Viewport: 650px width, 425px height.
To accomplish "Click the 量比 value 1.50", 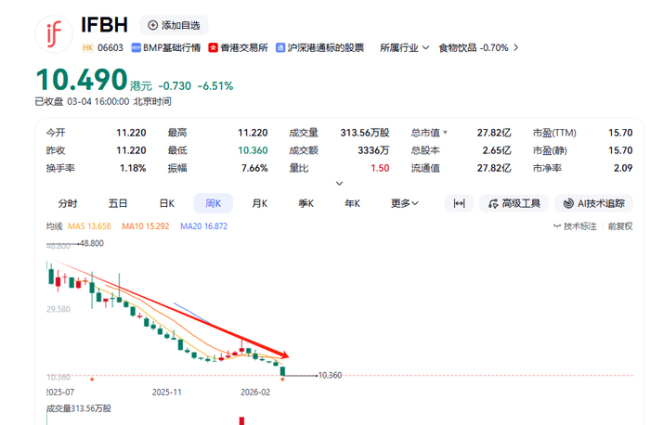I will click(x=380, y=168).
